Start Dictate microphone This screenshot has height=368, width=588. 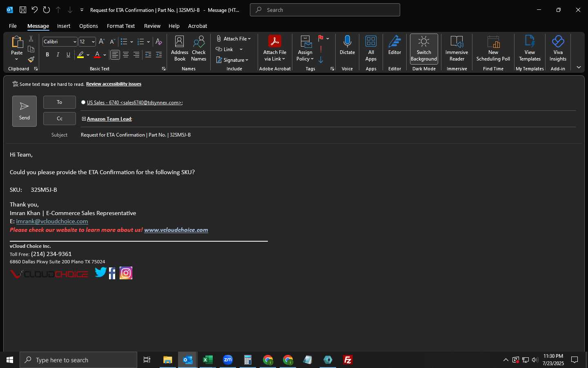pyautogui.click(x=347, y=45)
